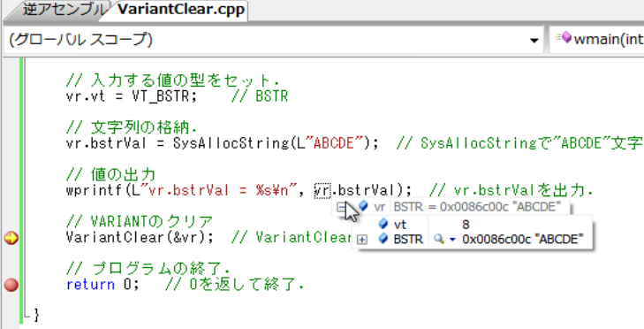
Task: Click the VT_BSTR constant in code
Action: (161, 96)
